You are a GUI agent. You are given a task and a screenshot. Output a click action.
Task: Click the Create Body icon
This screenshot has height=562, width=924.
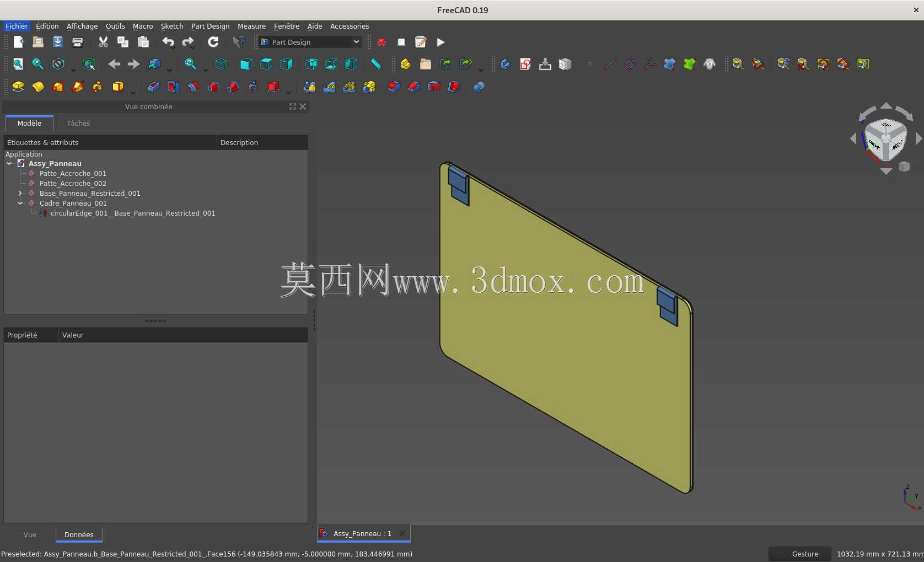506,64
